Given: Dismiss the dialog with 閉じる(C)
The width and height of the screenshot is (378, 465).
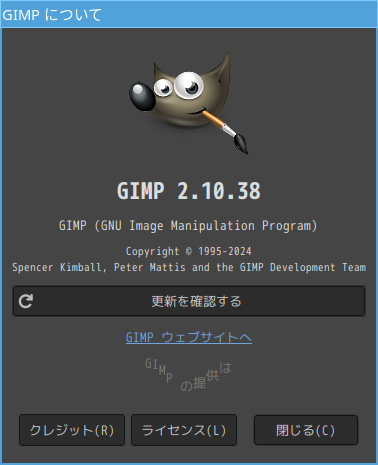Looking at the screenshot, I should [x=306, y=430].
